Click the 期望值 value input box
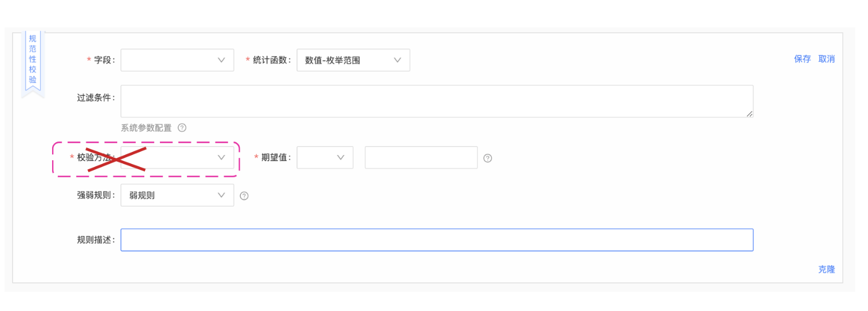The image size is (868, 311). (x=421, y=158)
